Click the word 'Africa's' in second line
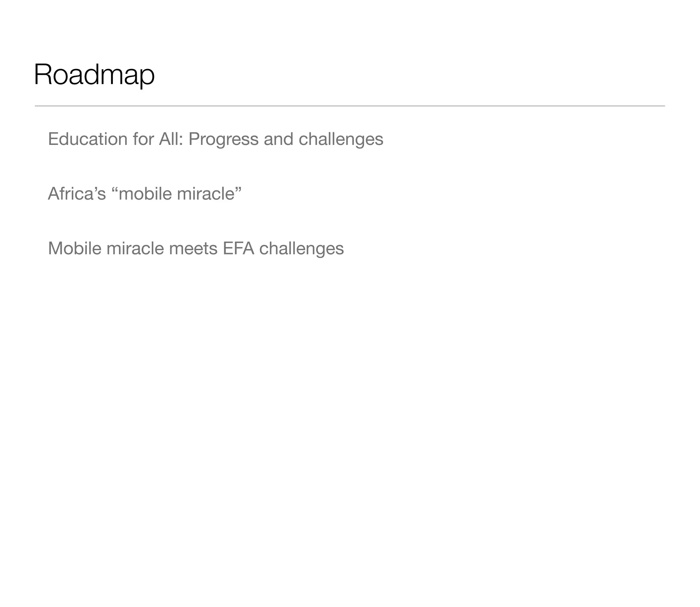Image resolution: width=700 pixels, height=607 pixels. tap(77, 193)
